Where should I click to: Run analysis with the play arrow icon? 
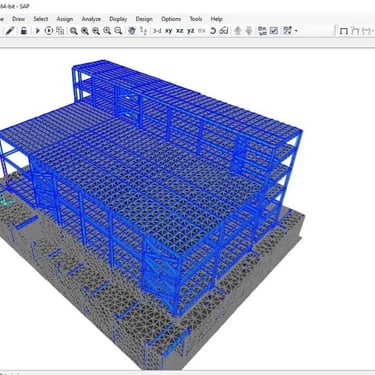point(37,31)
